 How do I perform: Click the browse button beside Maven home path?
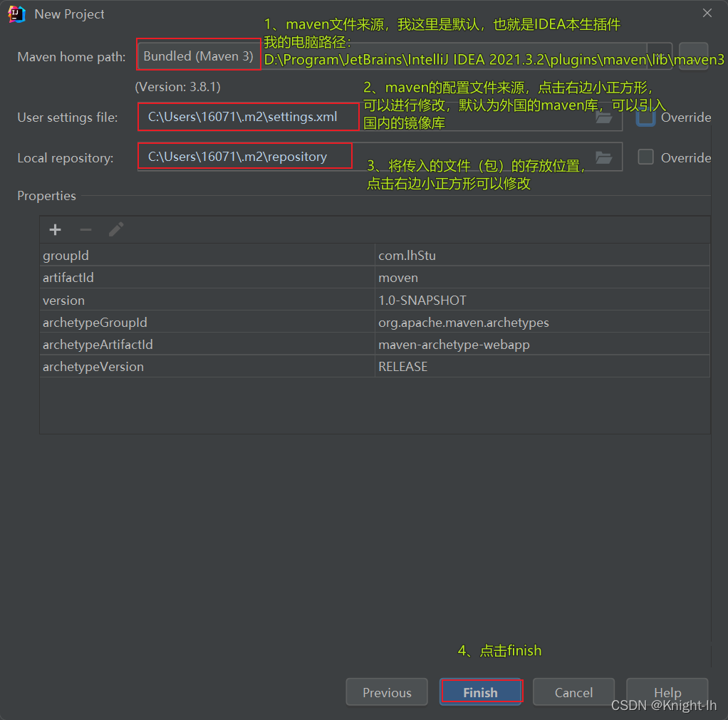coord(659,56)
